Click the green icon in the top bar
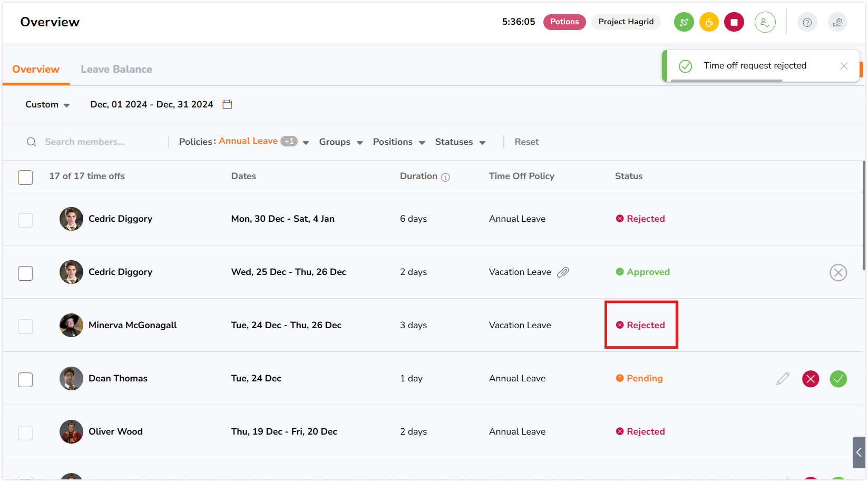Image resolution: width=868 pixels, height=482 pixels. pyautogui.click(x=684, y=22)
